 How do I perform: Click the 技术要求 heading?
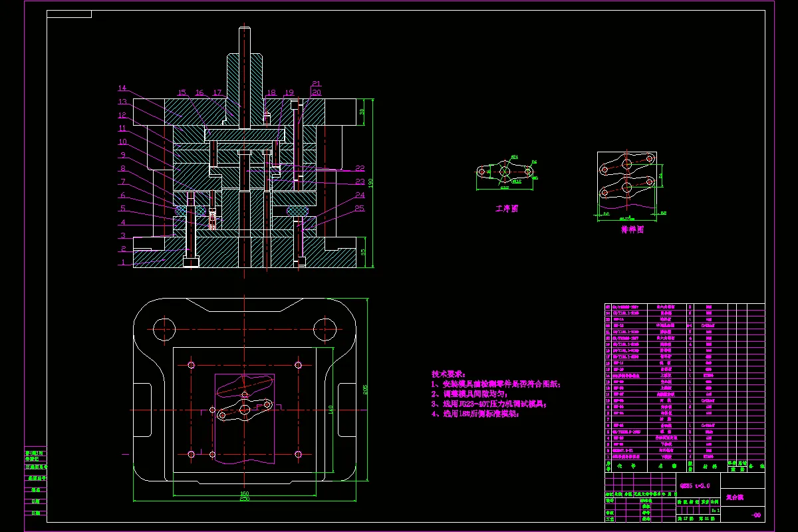(450, 374)
